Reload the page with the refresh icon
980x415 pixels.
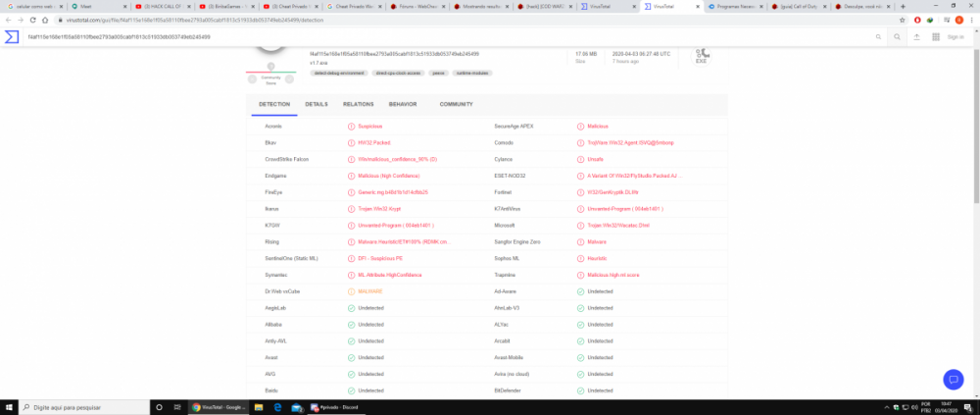point(32,20)
